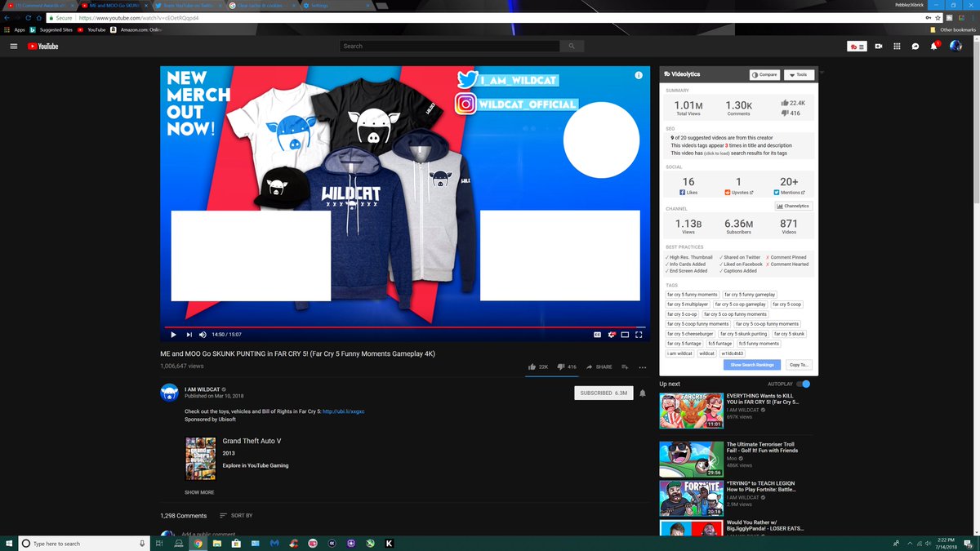Click the taskbar search box
This screenshot has width=980, height=551.
84,543
